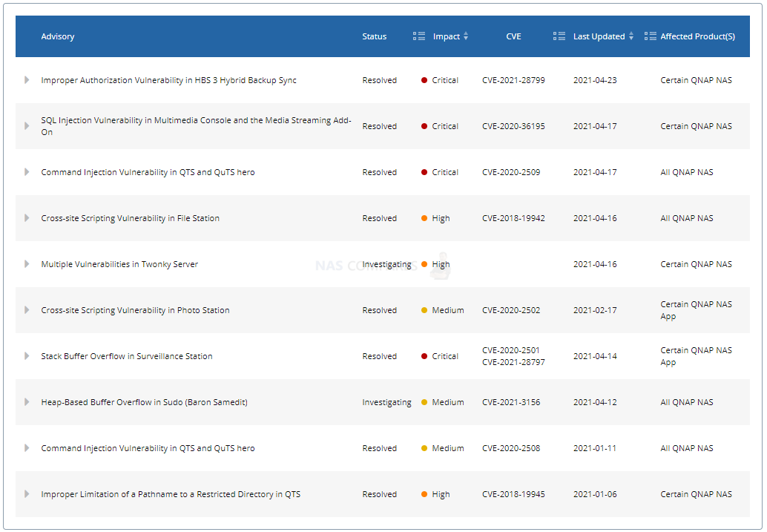Expand the Improper Limitation of a Pathname row
767x532 pixels.
(27, 494)
